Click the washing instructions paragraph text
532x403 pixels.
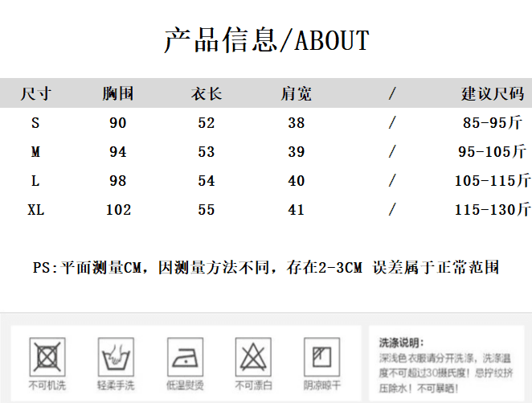[x=446, y=373]
